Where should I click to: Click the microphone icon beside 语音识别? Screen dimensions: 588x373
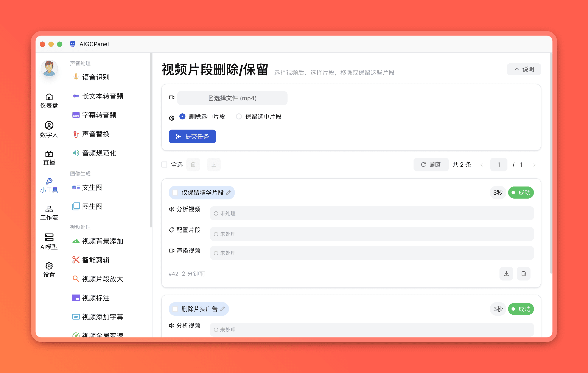tap(76, 77)
